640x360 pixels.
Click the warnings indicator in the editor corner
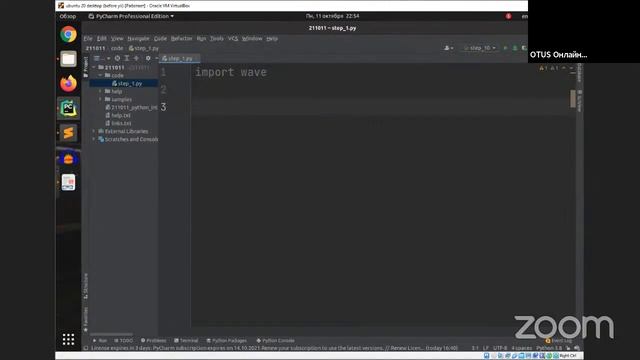click(x=549, y=68)
